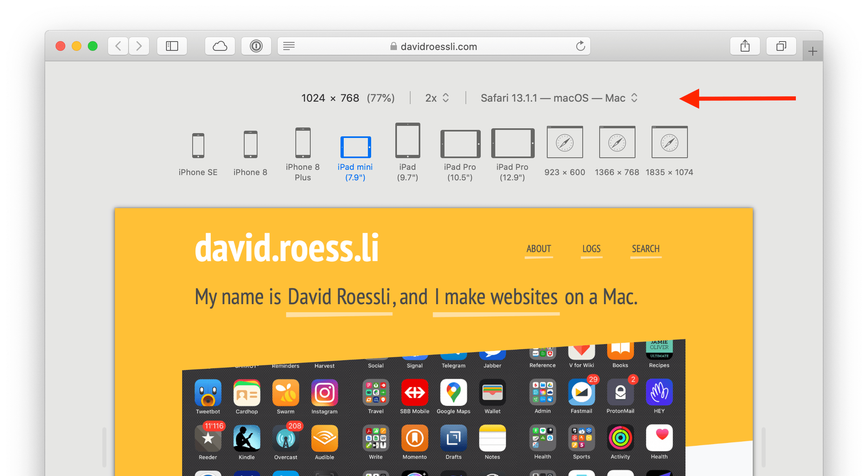Viewport: 868px width, 476px height.
Task: Open the Share sheet button
Action: click(x=745, y=46)
